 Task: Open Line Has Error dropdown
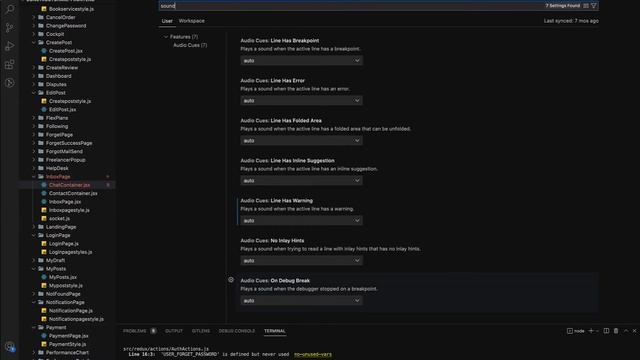pos(301,100)
